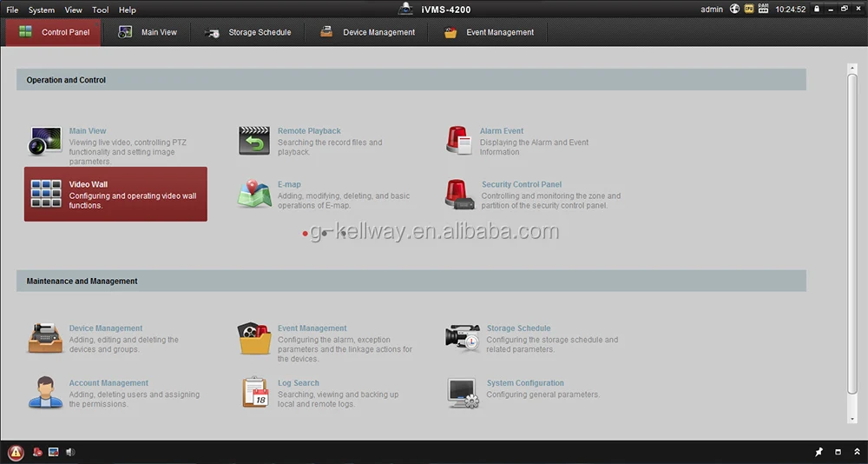This screenshot has width=868, height=464.
Task: Toggle the pin icon in bottom bar
Action: (x=819, y=452)
